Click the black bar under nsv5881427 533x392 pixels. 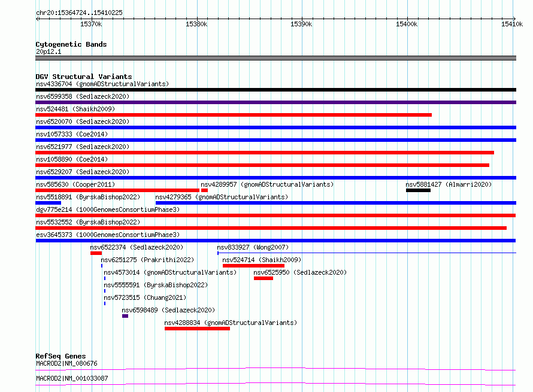click(x=418, y=190)
